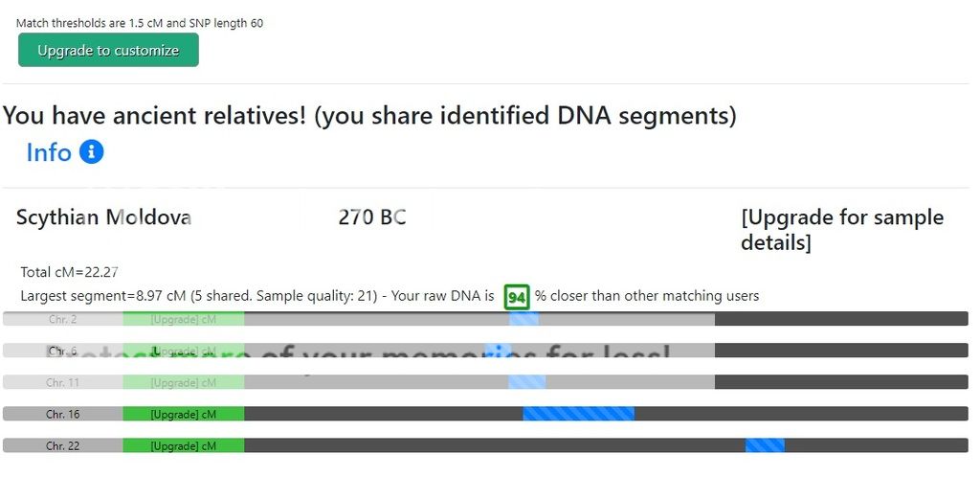Click the Chr. 22 green Upgrade cM box
Image resolution: width=980 pixels, height=477 pixels.
point(183,445)
